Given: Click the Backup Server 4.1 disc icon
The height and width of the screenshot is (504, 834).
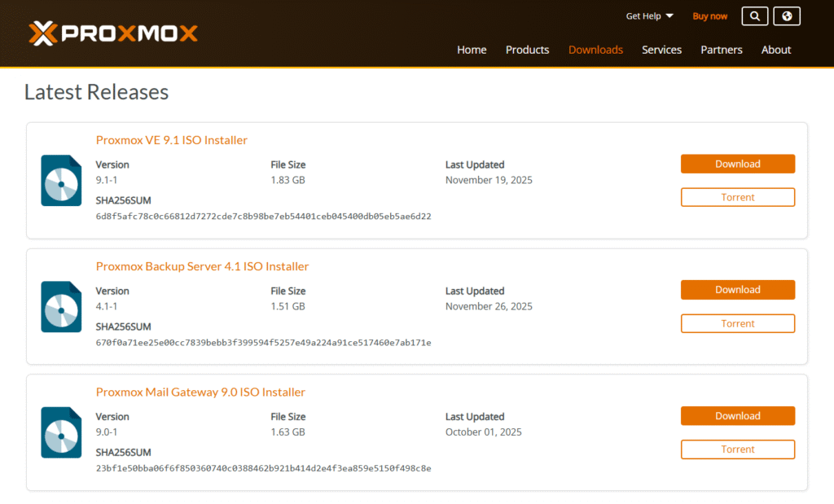Looking at the screenshot, I should 61,306.
